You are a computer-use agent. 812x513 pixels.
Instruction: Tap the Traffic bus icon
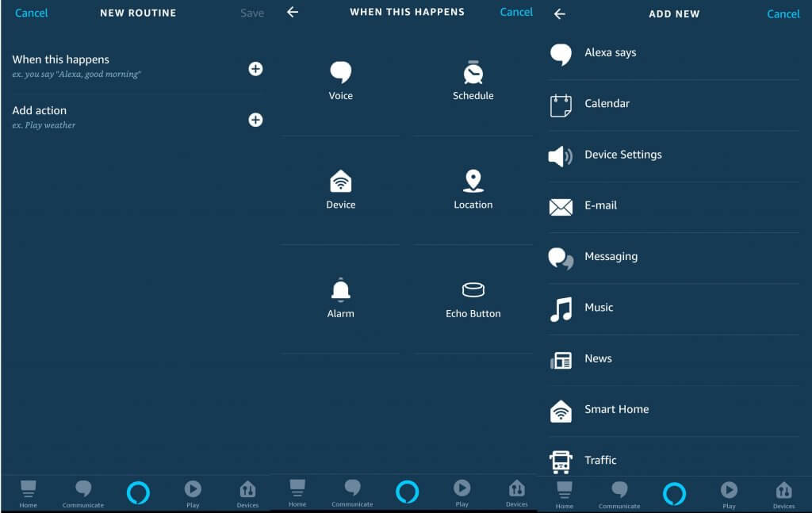(x=561, y=462)
